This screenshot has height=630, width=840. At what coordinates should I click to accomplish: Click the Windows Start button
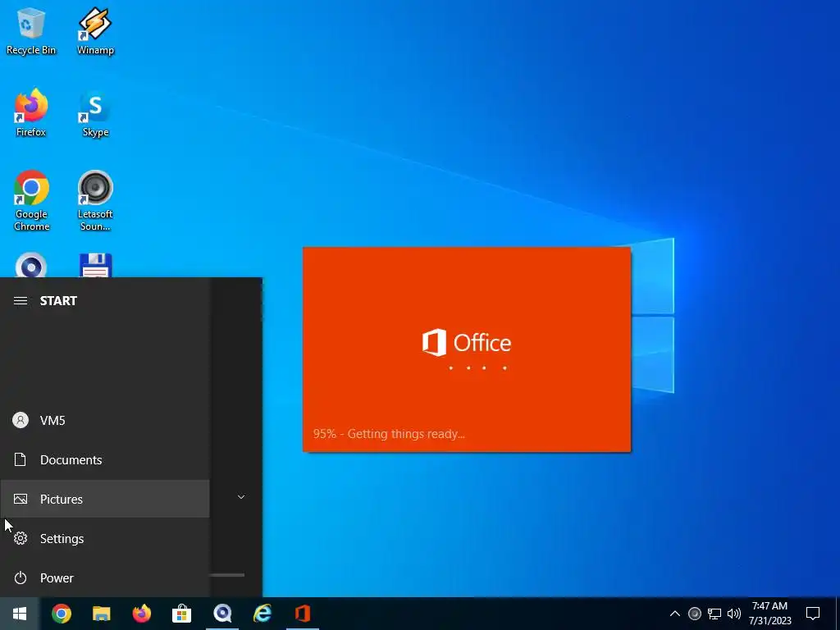point(20,614)
